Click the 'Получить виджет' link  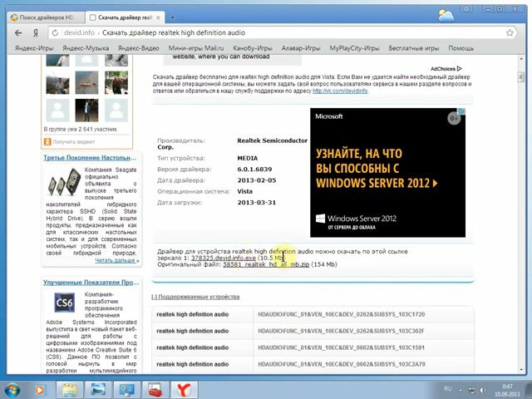pyautogui.click(x=74, y=142)
